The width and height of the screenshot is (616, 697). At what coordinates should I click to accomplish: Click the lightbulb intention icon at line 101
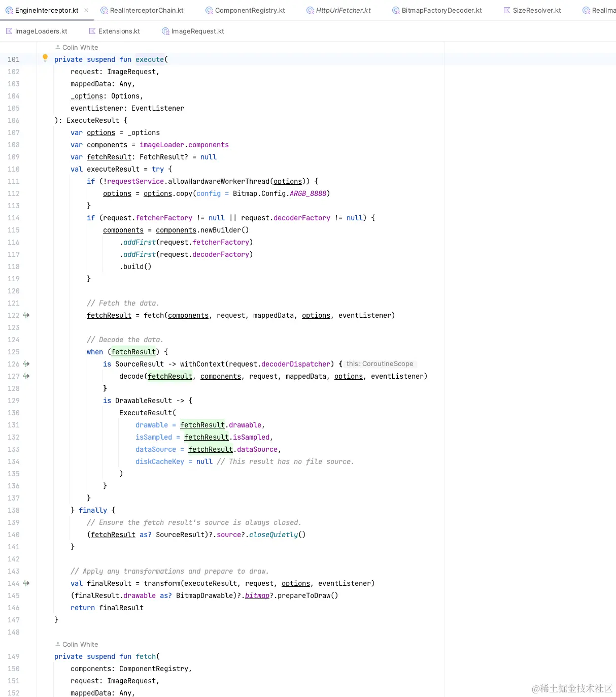pos(45,58)
